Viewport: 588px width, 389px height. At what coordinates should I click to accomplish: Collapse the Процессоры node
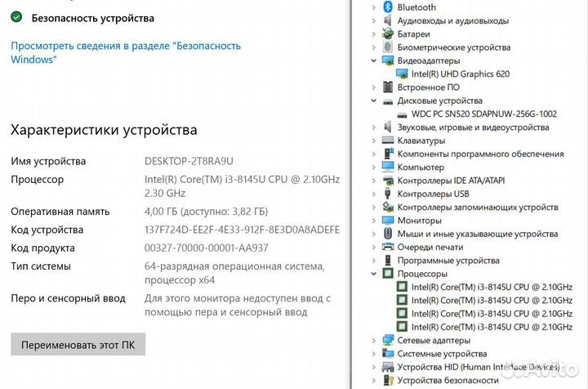coord(373,274)
